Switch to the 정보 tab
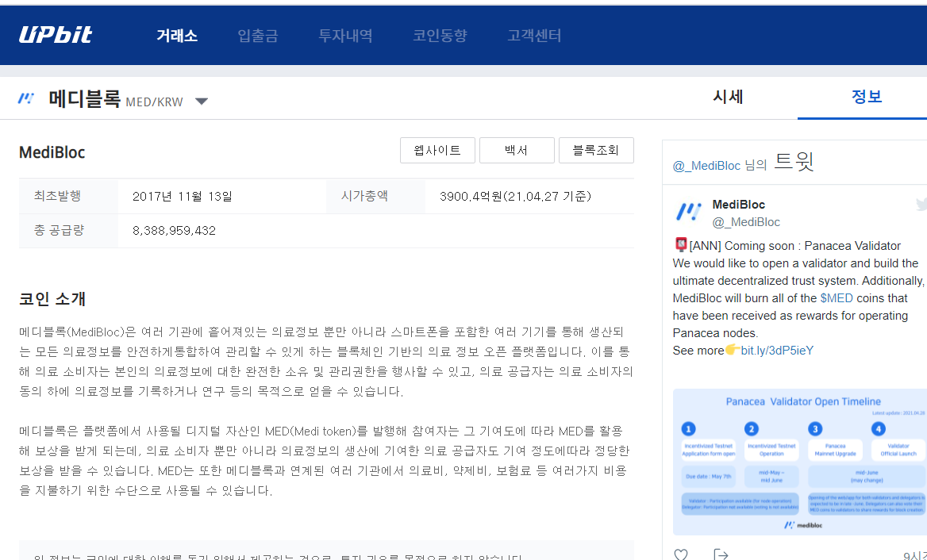Viewport: 927px width, 560px height. tap(866, 97)
